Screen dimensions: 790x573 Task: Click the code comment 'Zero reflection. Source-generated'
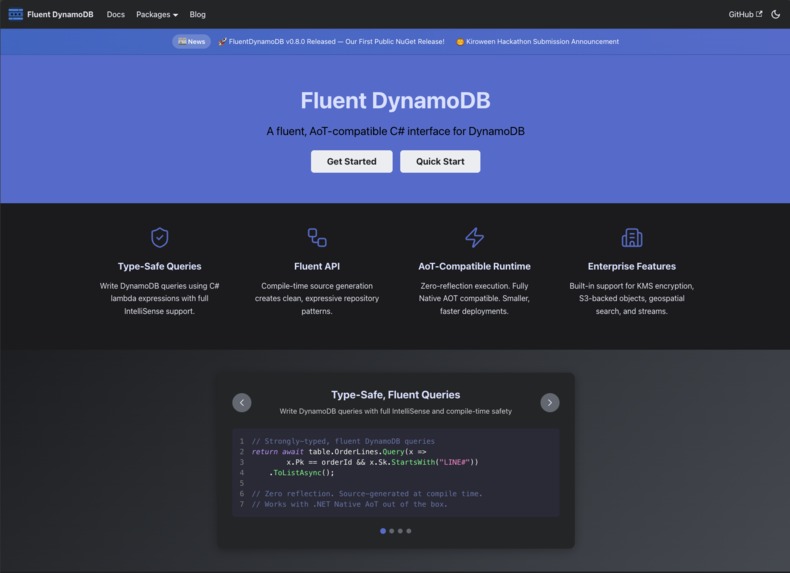[x=367, y=494]
